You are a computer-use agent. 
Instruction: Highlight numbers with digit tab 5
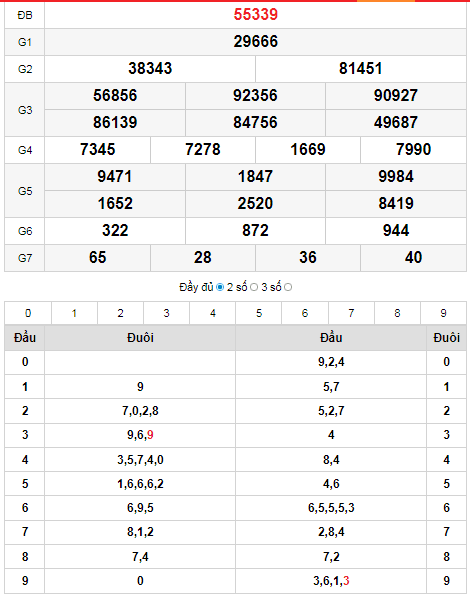pyautogui.click(x=259, y=313)
